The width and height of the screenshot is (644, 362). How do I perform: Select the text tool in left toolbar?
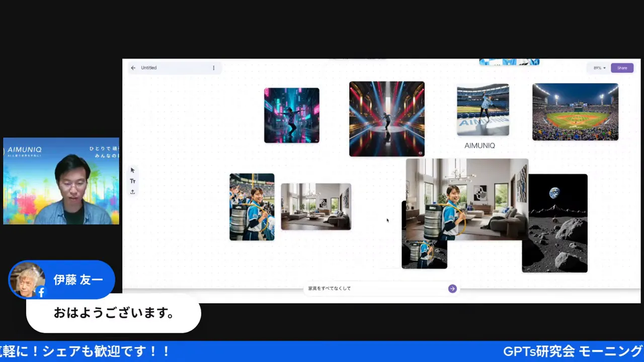coord(133,181)
